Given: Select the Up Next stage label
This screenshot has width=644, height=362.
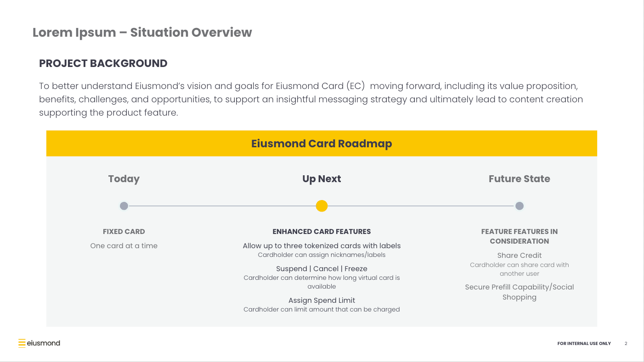Looking at the screenshot, I should click(x=322, y=179).
